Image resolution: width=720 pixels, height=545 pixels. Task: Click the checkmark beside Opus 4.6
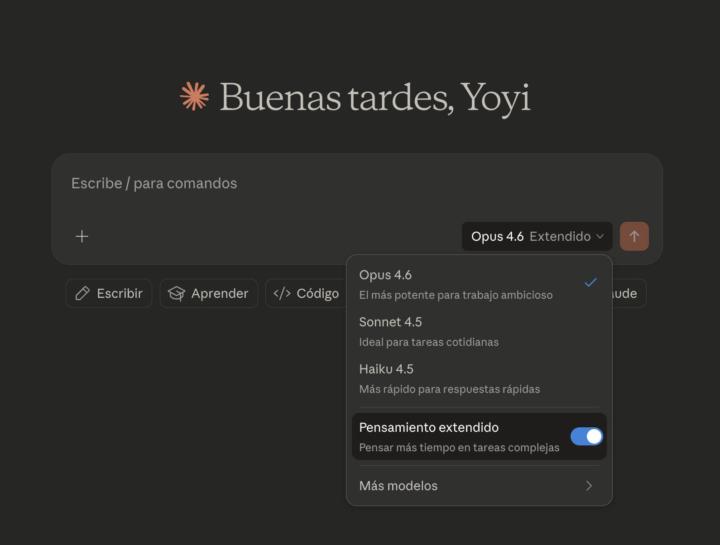click(x=591, y=282)
